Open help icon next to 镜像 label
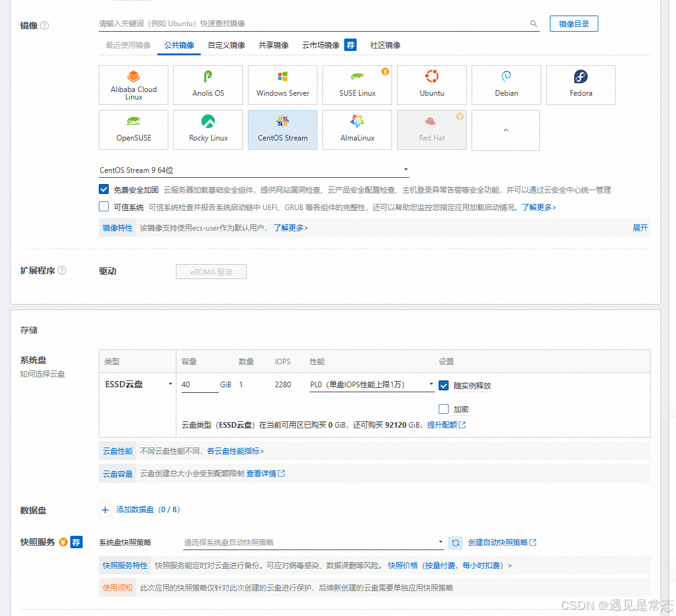The image size is (676, 616). (x=44, y=25)
